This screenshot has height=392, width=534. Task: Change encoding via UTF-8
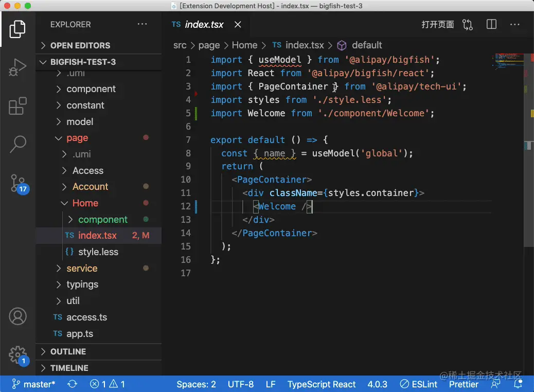pos(241,384)
